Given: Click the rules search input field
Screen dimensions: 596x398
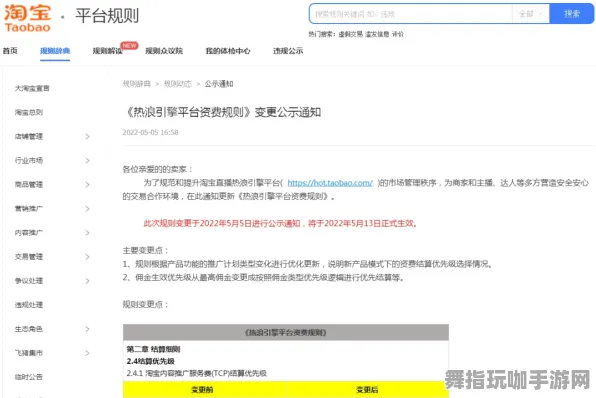Looking at the screenshot, I should (411, 14).
